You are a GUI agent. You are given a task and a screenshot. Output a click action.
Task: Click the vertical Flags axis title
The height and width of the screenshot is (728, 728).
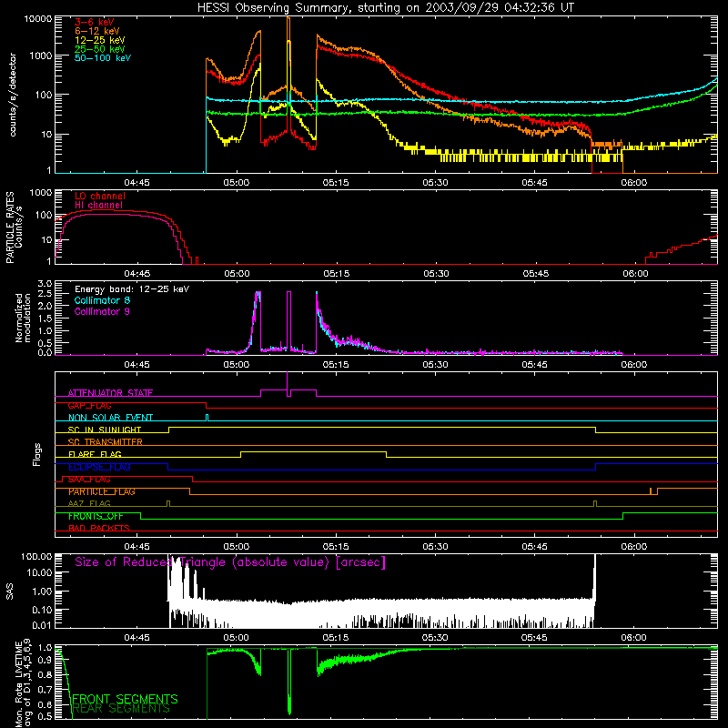[37, 454]
